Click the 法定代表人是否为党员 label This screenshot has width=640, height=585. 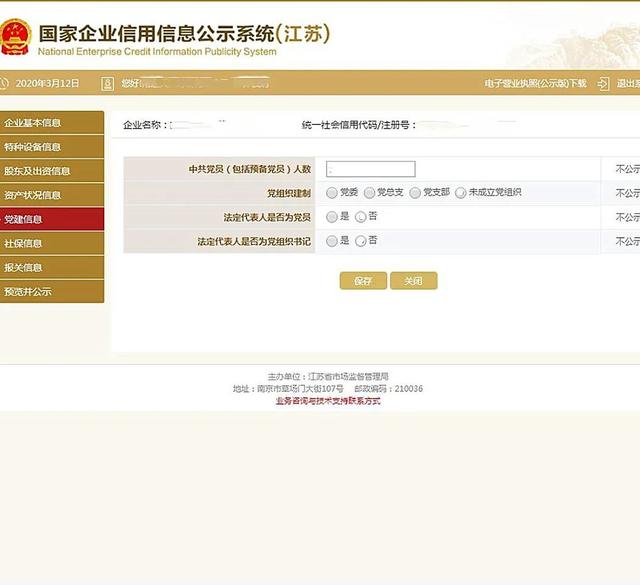point(267,217)
